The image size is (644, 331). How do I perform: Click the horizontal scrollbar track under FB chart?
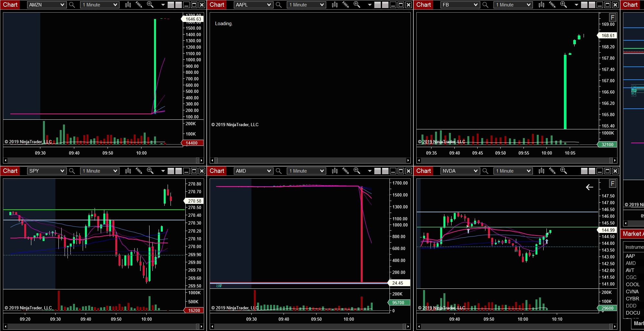tap(517, 160)
